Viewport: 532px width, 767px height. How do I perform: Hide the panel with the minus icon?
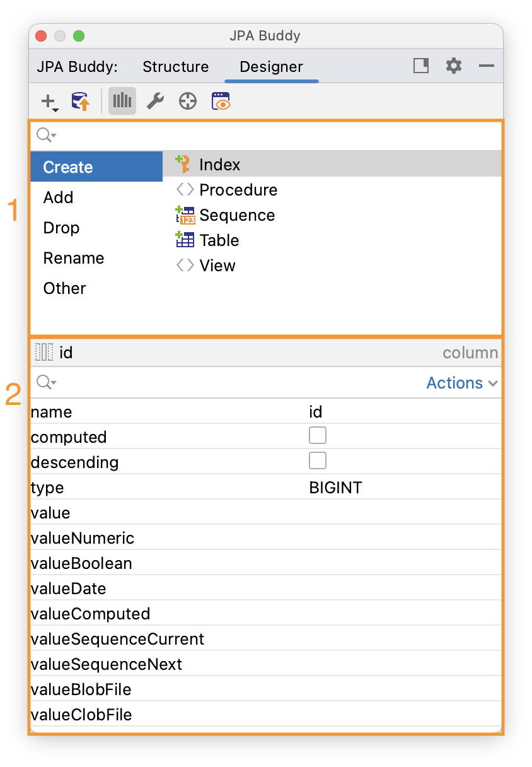coord(486,66)
